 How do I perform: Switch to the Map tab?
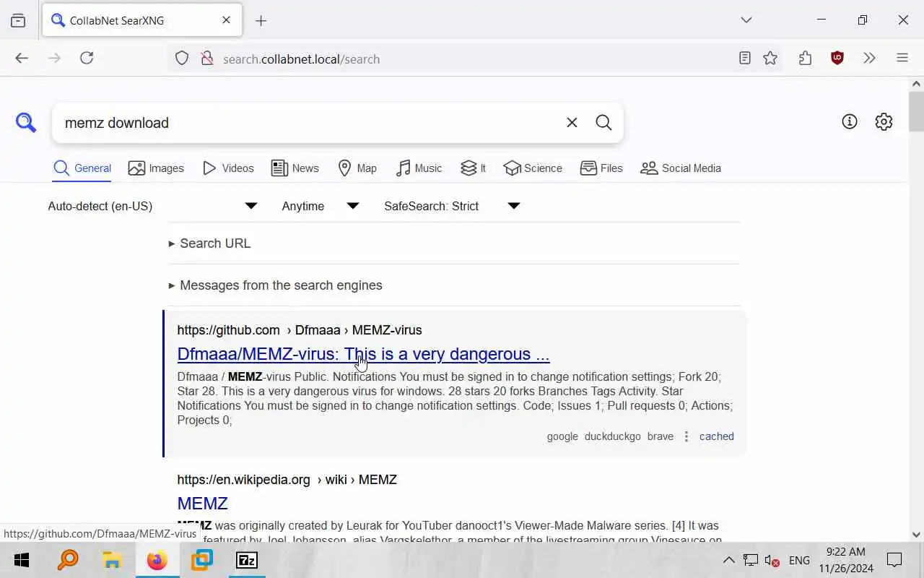click(357, 168)
